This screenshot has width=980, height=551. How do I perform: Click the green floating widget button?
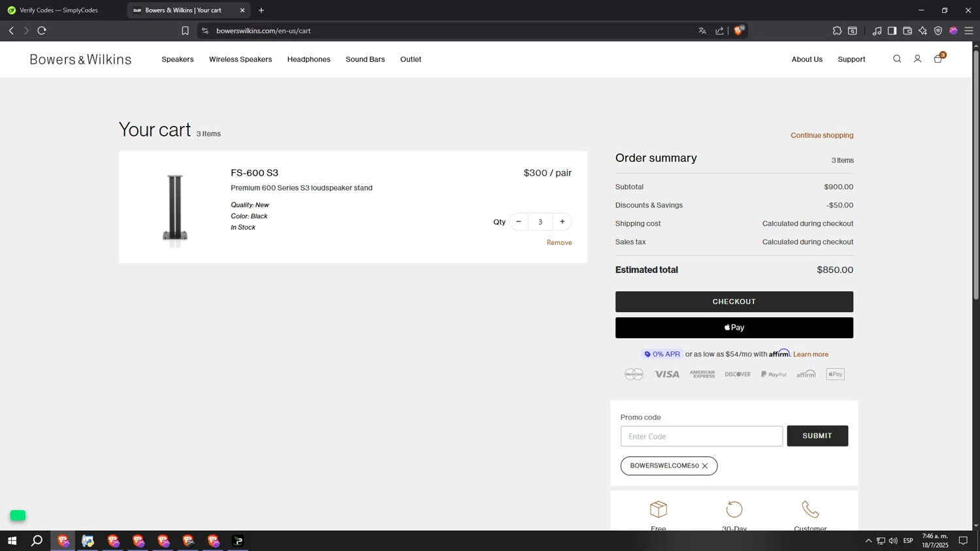coord(18,516)
